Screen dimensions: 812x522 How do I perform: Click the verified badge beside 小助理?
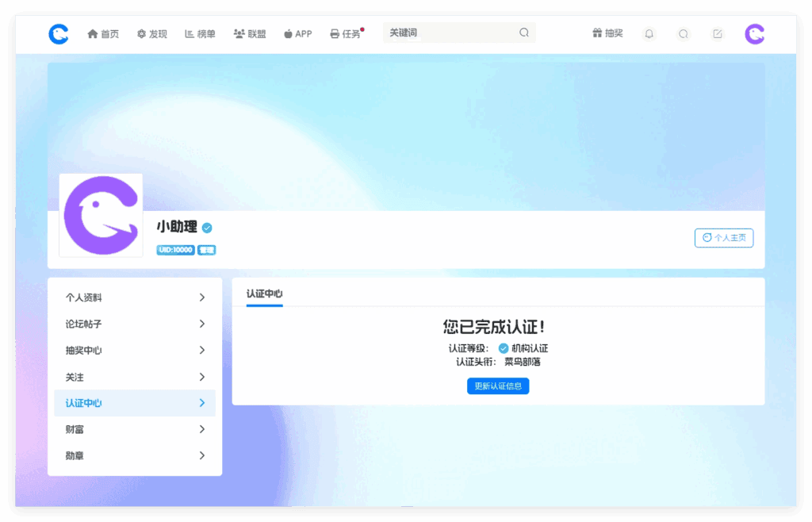click(x=207, y=228)
